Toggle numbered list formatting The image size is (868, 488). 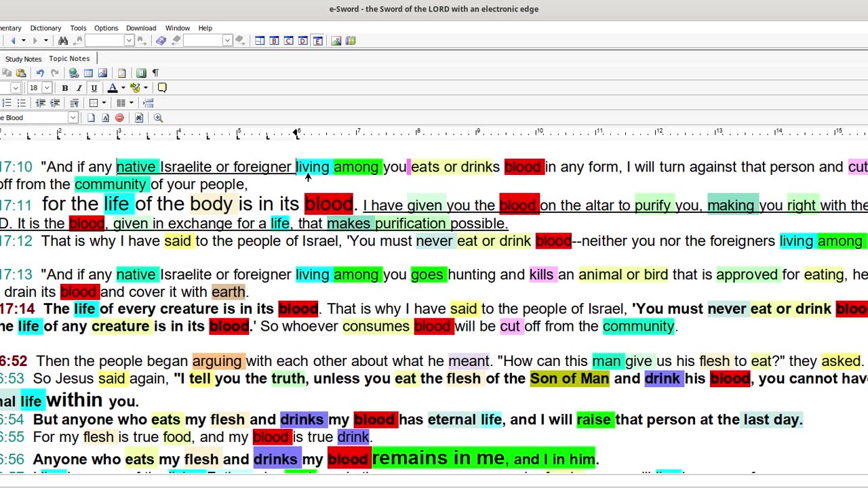(6, 103)
